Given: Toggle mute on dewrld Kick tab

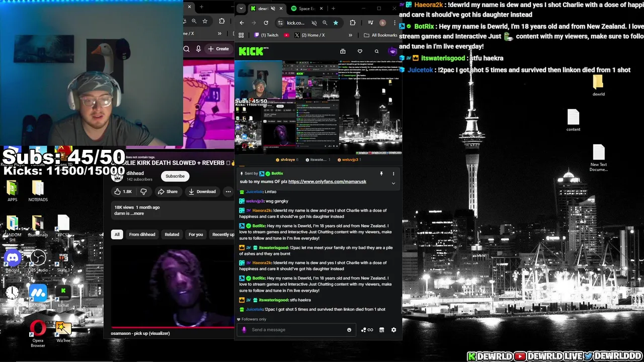Looking at the screenshot, I should pyautogui.click(x=273, y=9).
